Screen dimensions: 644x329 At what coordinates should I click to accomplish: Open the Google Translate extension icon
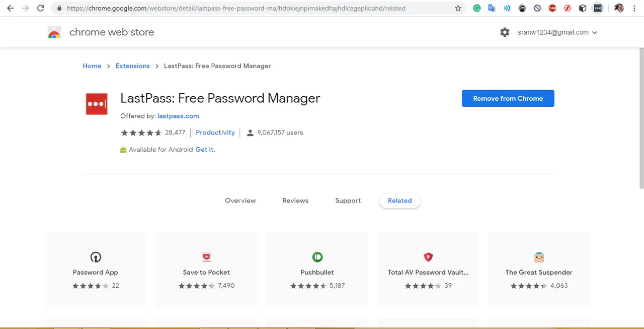(492, 8)
